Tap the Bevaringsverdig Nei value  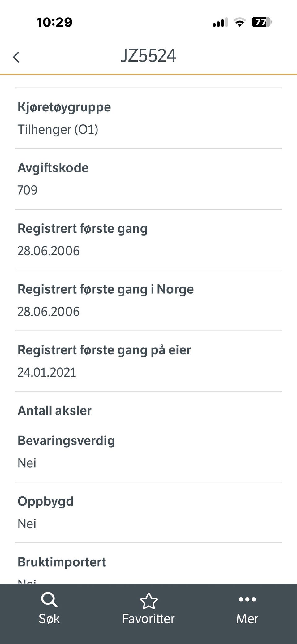(x=27, y=463)
